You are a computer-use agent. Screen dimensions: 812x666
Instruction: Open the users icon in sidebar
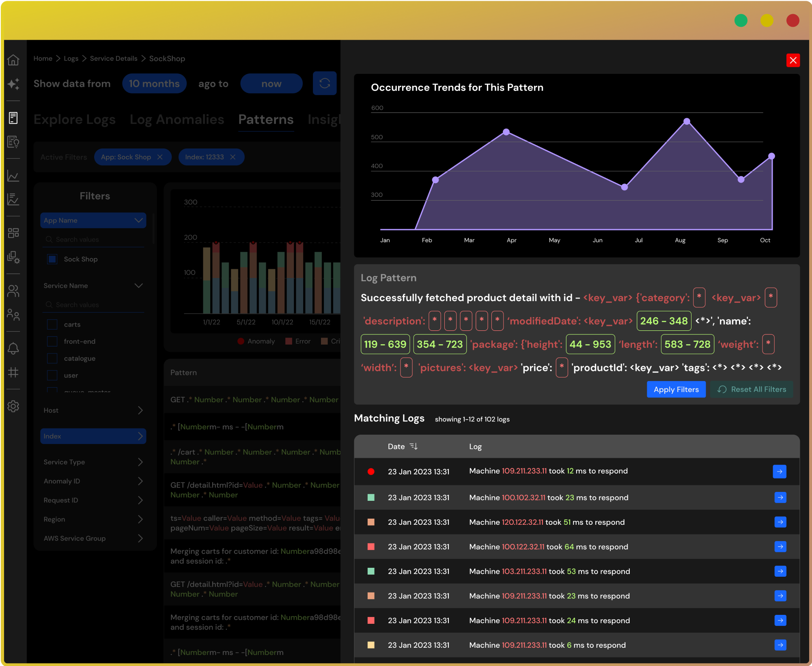point(13,291)
